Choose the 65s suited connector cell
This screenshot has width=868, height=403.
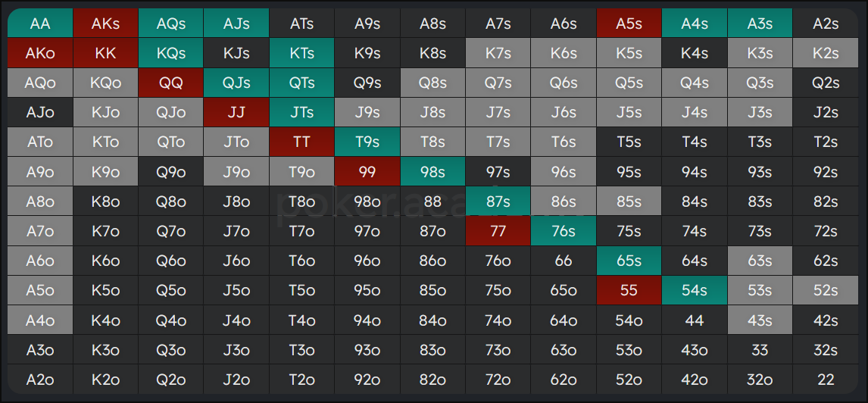(629, 261)
